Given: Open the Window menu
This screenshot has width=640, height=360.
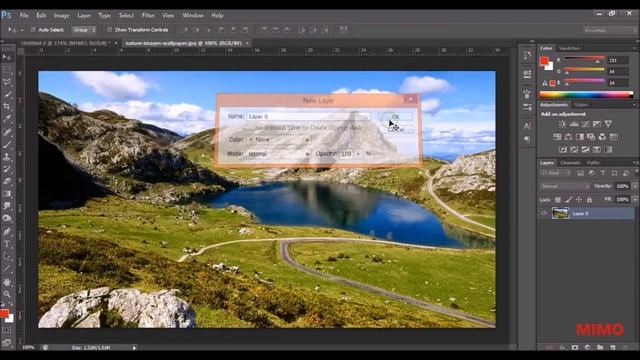Looking at the screenshot, I should [193, 16].
